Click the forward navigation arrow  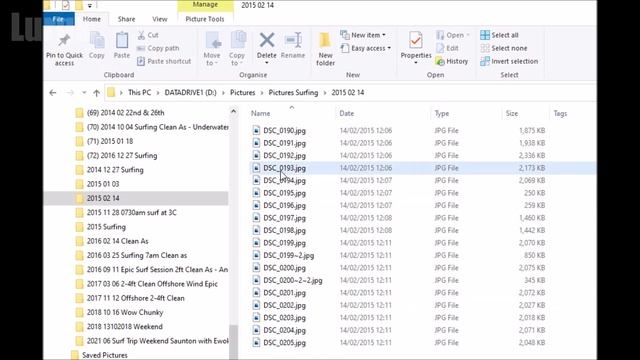[70, 93]
